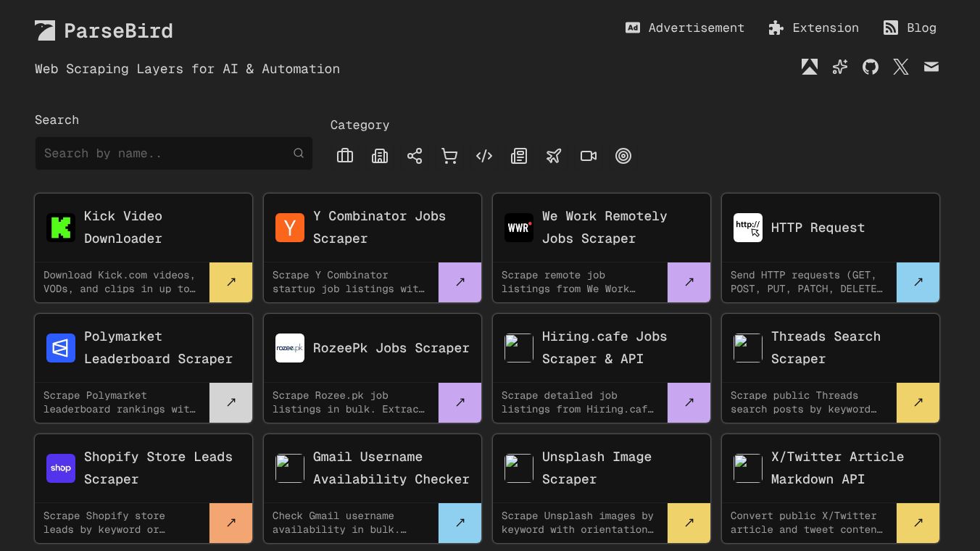980x551 pixels.
Task: Filter by the video camera category
Action: coord(589,156)
